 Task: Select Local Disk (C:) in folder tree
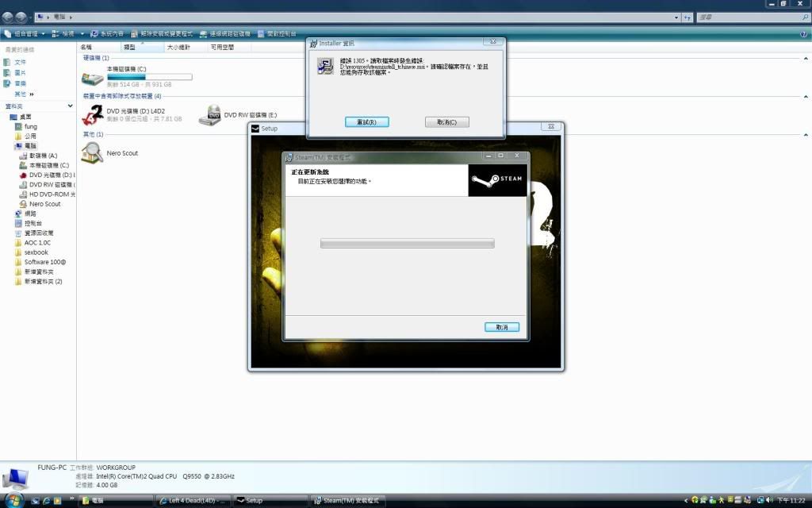coord(44,165)
